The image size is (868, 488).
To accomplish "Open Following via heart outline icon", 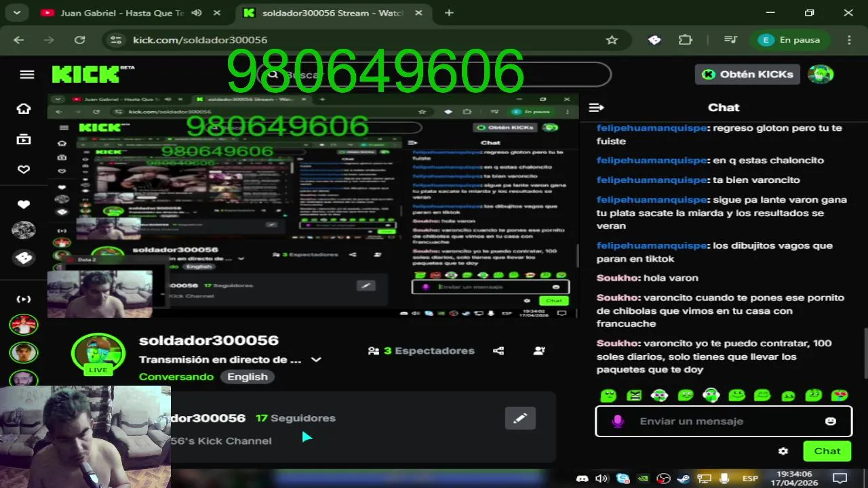I will click(x=24, y=169).
